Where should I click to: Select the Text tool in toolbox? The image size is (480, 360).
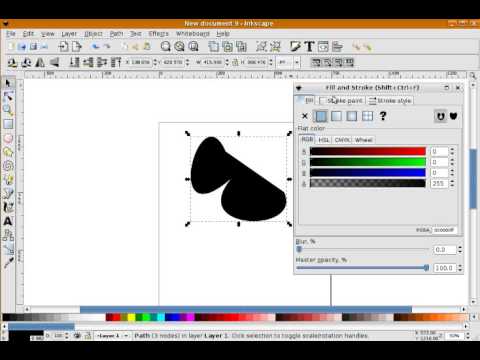click(x=8, y=221)
